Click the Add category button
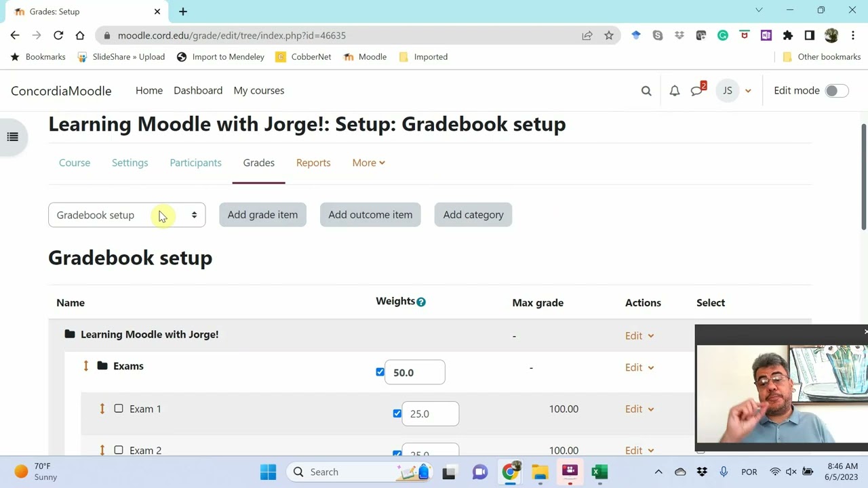Viewport: 868px width, 488px height. coord(473,215)
